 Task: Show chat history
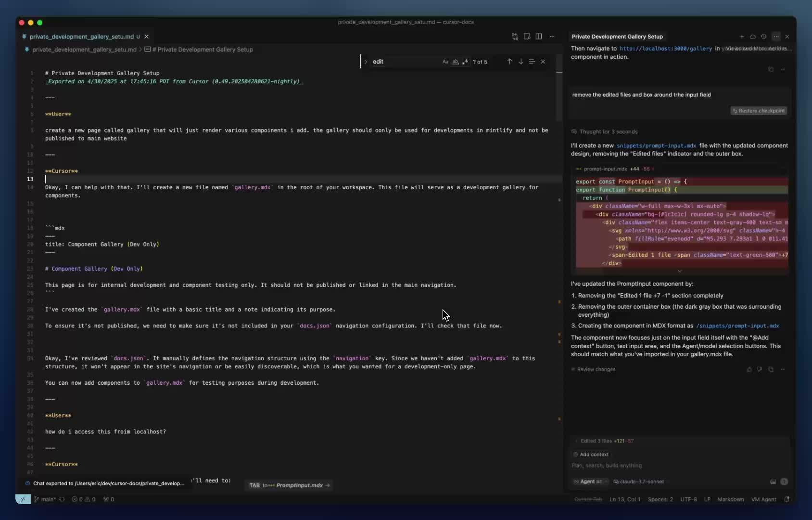[763, 37]
